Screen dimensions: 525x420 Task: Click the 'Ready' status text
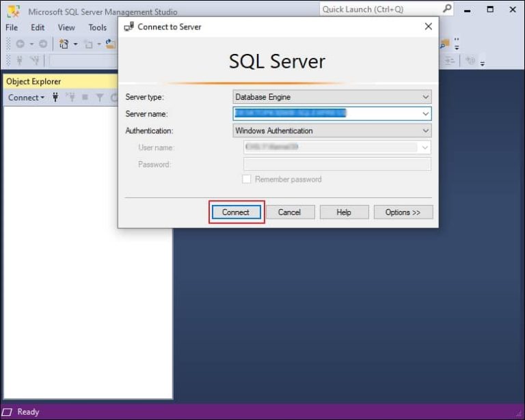[x=28, y=412]
